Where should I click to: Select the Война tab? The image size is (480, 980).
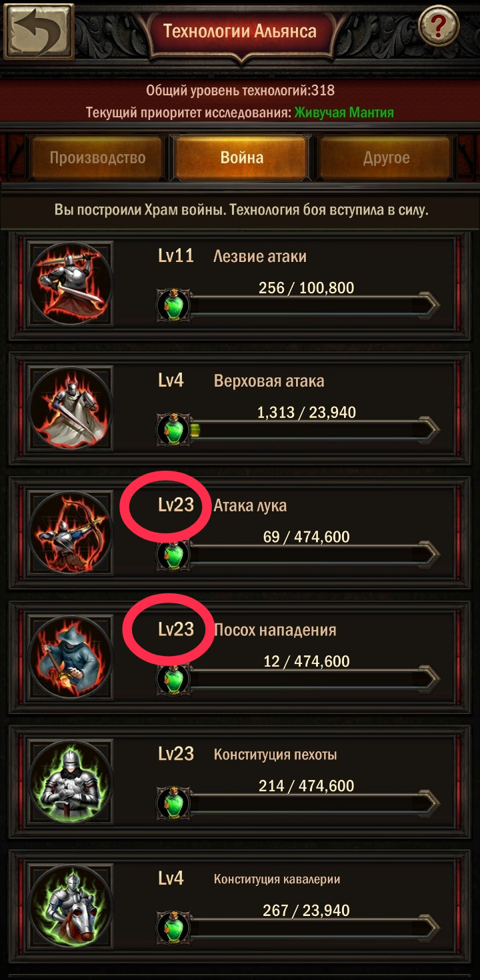pyautogui.click(x=241, y=158)
